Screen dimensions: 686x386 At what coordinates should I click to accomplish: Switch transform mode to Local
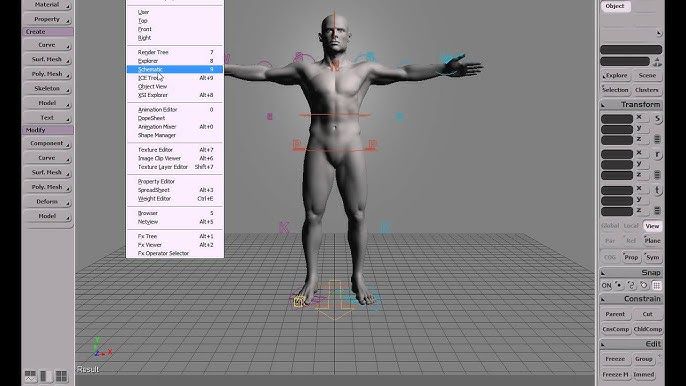pyautogui.click(x=631, y=226)
